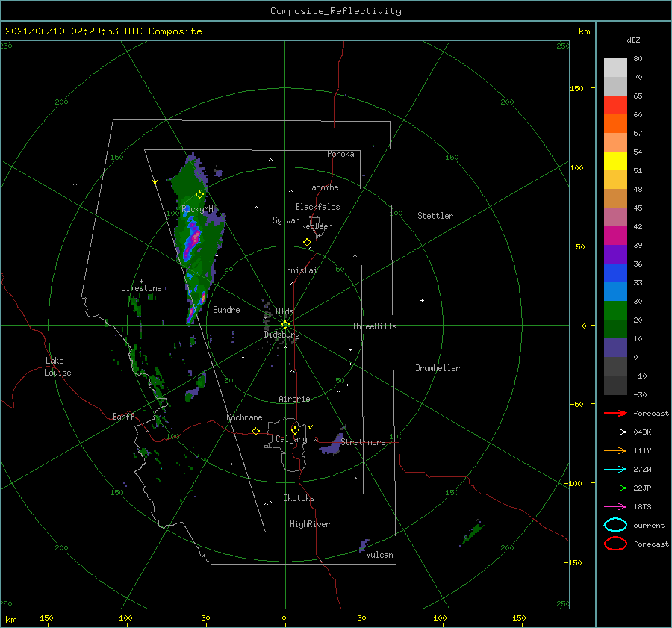
Task: Click the Limestone label
Action: tap(141, 288)
